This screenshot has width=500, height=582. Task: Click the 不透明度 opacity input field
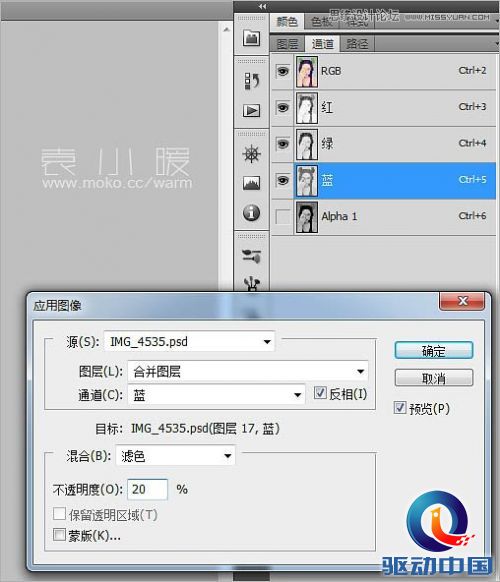[x=147, y=489]
